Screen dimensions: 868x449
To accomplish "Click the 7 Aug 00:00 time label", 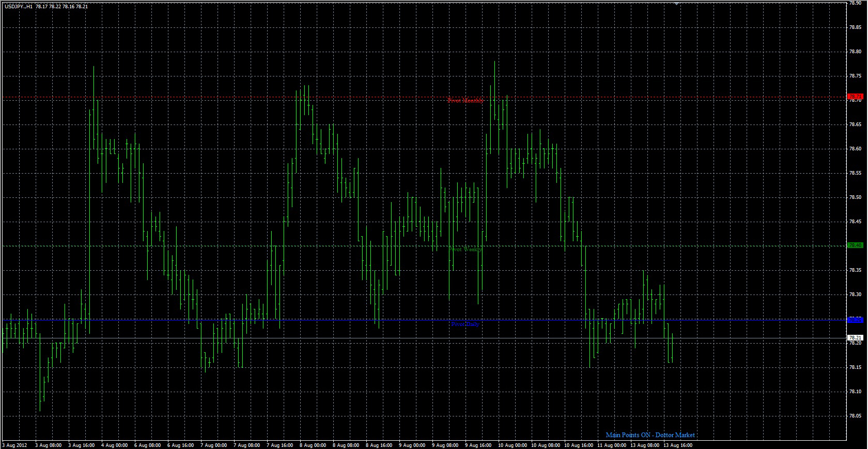I will pyautogui.click(x=214, y=445).
